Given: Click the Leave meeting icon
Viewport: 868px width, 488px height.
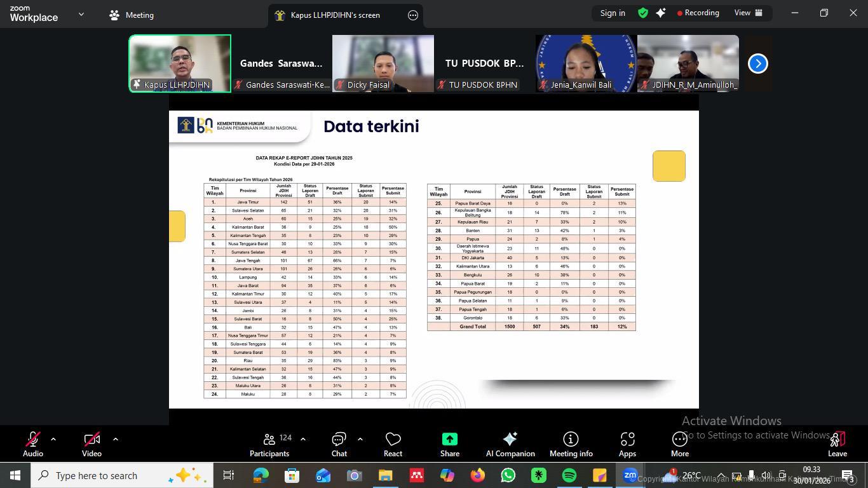Looking at the screenshot, I should pos(837,440).
